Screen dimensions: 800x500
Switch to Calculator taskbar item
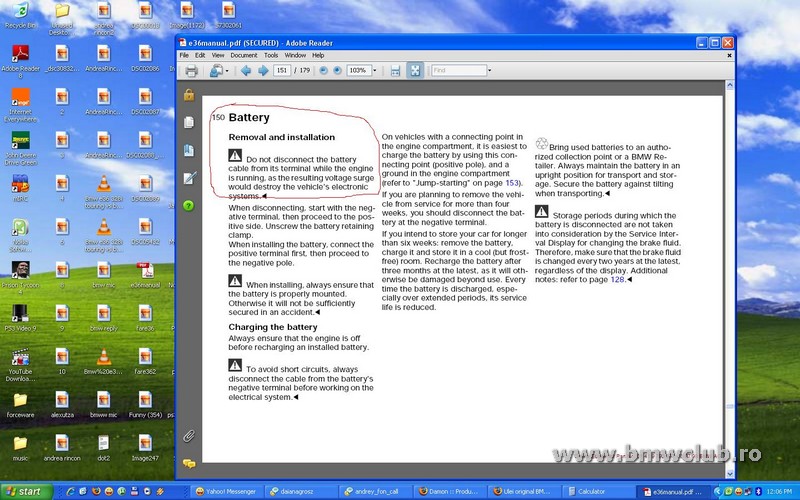[598, 492]
